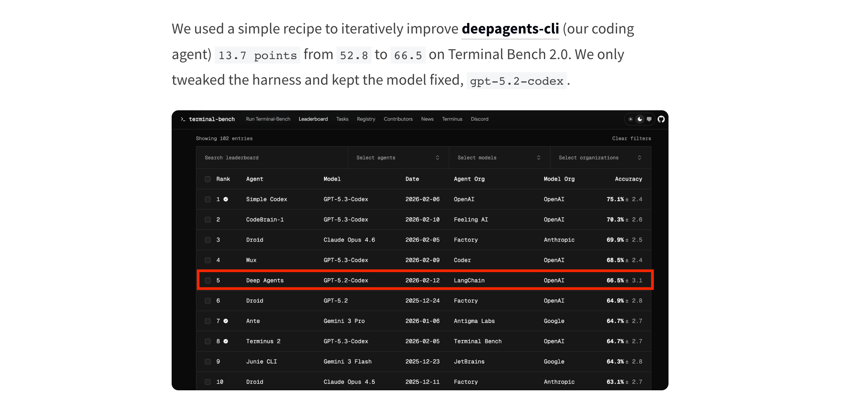This screenshot has height=411, width=868.
Task: Click verified badge next to rank 7
Action: pyautogui.click(x=225, y=321)
